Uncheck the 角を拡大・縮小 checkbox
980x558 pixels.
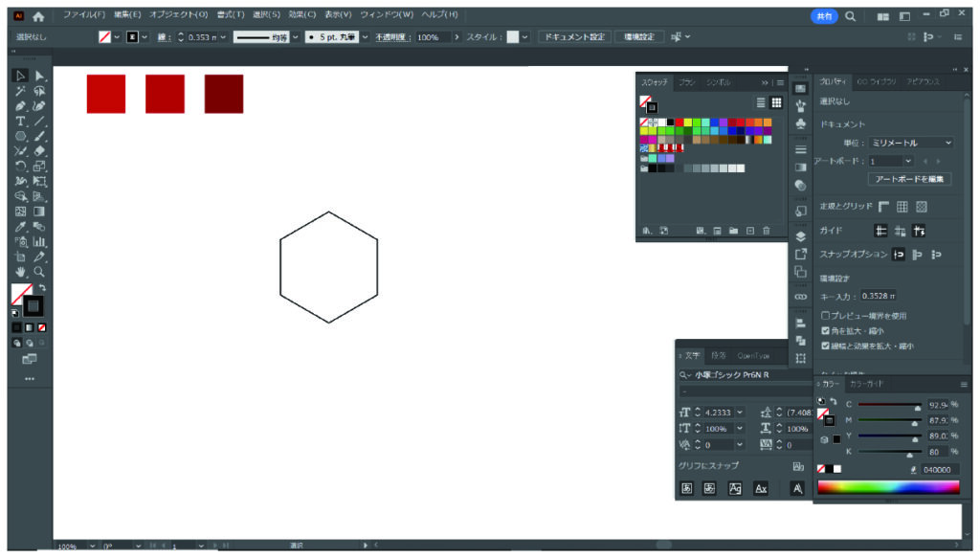[x=825, y=330]
